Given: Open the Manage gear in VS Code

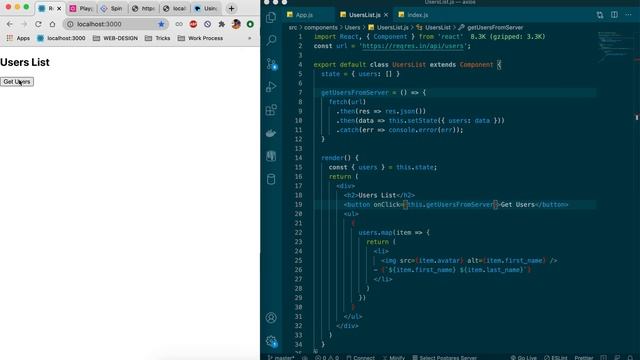Looking at the screenshot, I should (x=272, y=341).
